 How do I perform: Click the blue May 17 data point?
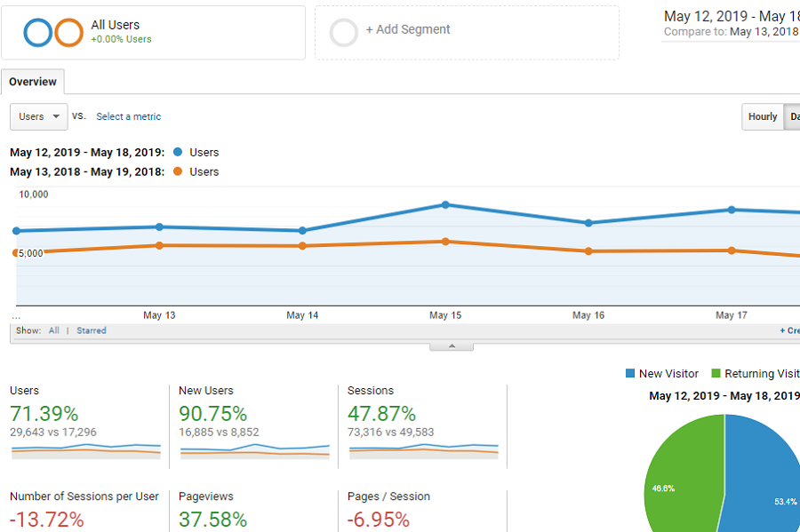click(x=732, y=210)
